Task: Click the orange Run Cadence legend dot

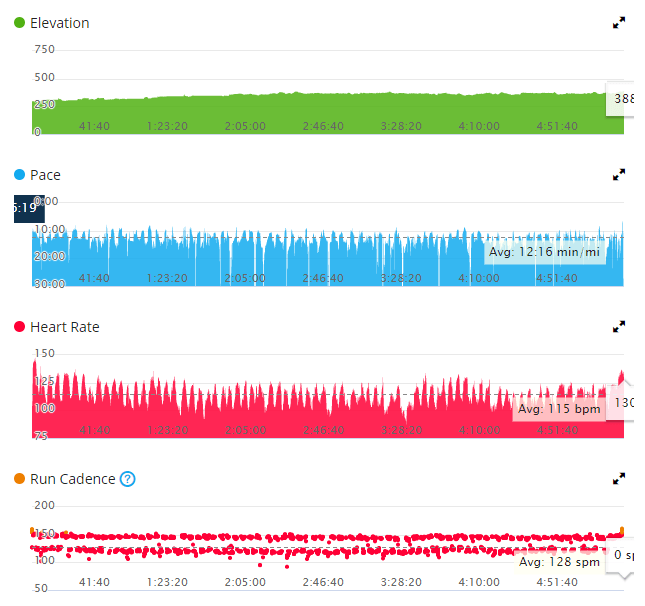Action: (x=19, y=479)
